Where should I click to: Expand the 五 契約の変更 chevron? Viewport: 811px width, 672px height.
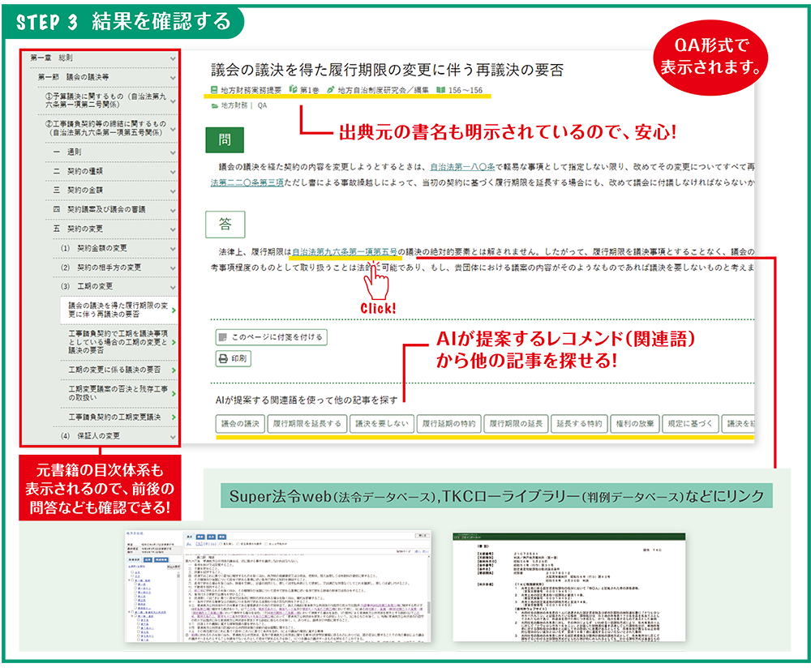[174, 228]
